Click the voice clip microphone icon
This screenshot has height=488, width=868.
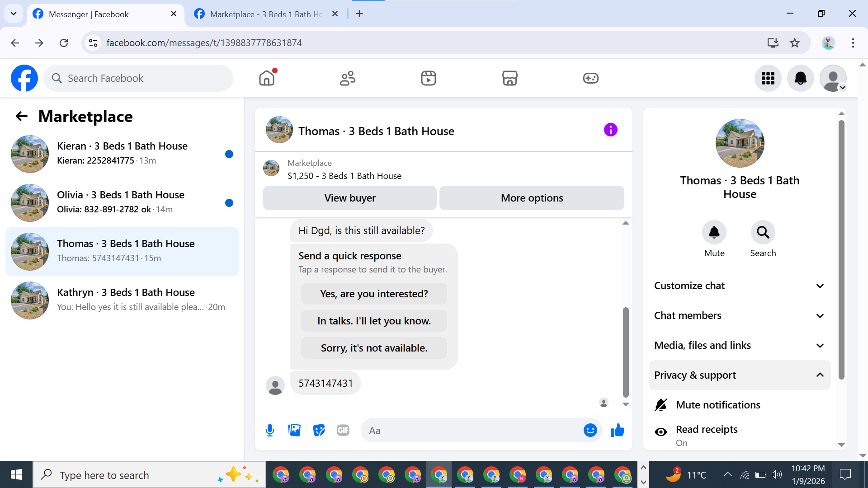pyautogui.click(x=270, y=430)
